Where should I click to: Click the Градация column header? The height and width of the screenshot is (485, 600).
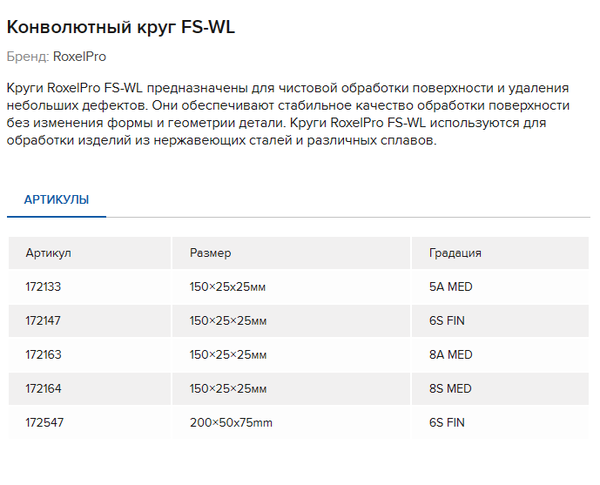point(455,253)
